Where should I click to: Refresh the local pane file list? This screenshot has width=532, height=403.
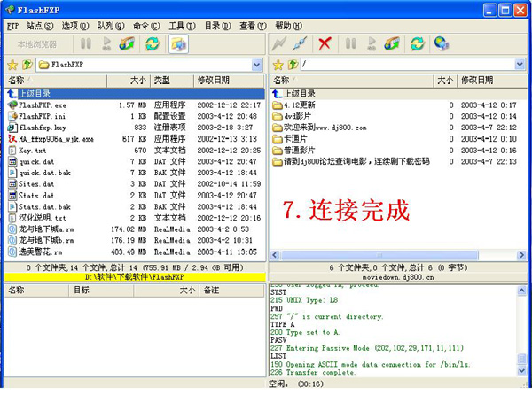click(x=153, y=43)
